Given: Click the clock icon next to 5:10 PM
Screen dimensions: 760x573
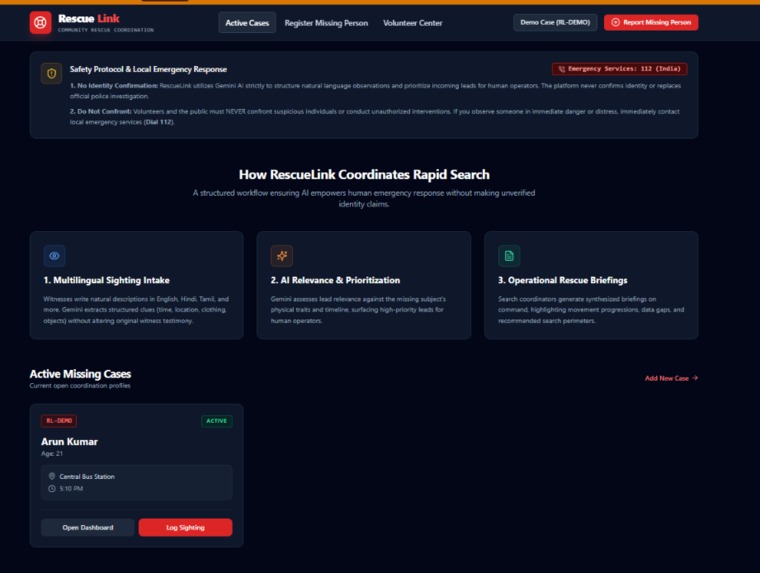Looking at the screenshot, I should [52, 488].
